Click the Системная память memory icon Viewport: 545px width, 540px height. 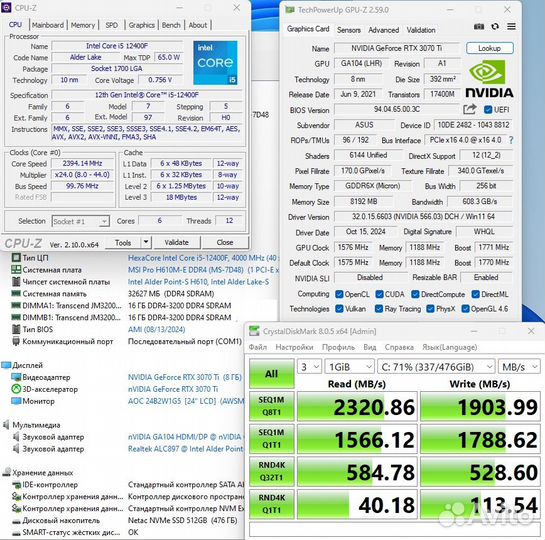16,293
